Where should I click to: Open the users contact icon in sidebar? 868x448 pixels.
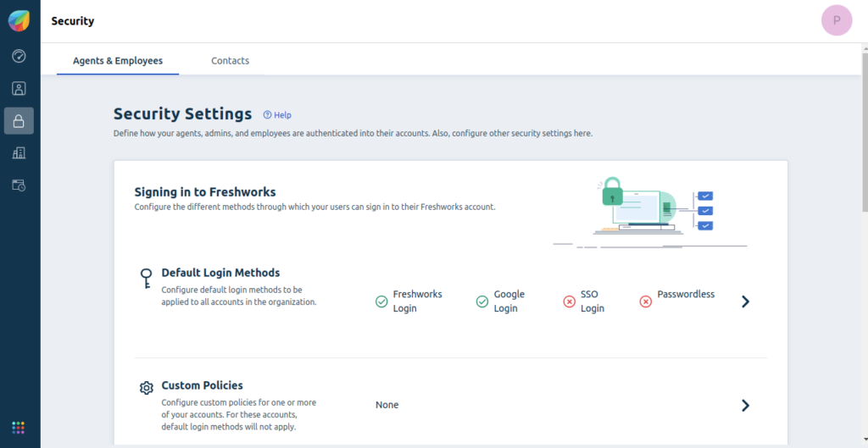19,88
